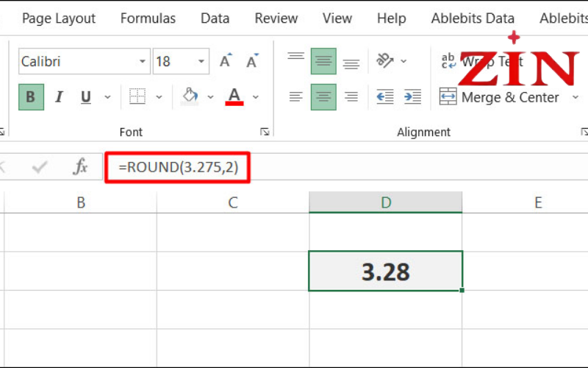Screen dimensions: 588x368
Task: Click the Orientation text rotation icon
Action: coord(384,60)
